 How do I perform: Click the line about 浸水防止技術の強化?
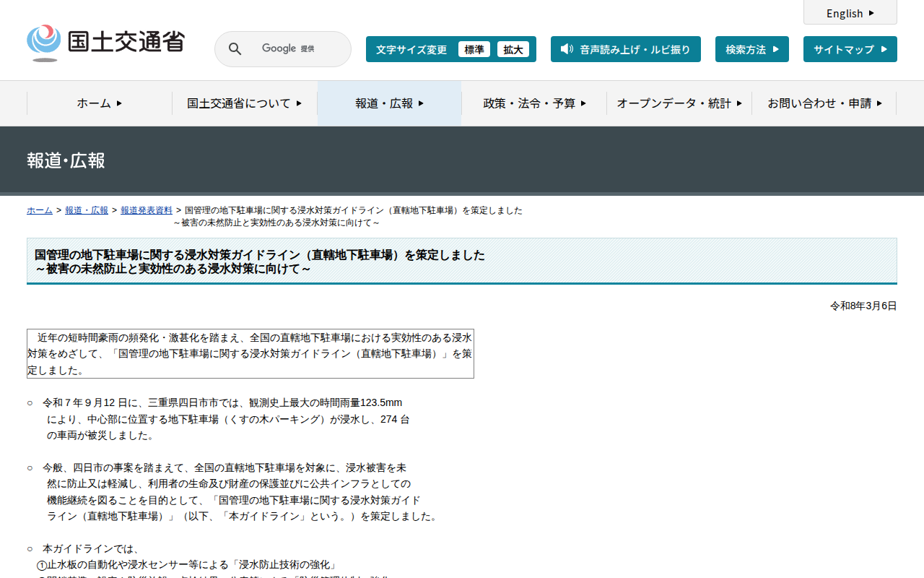coord(187,565)
